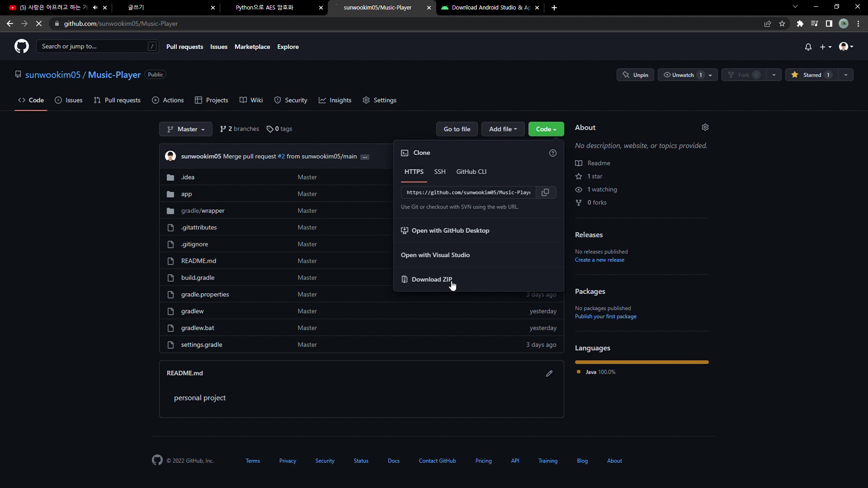Go back in browser history
Screen dimensions: 868x488
10,23
